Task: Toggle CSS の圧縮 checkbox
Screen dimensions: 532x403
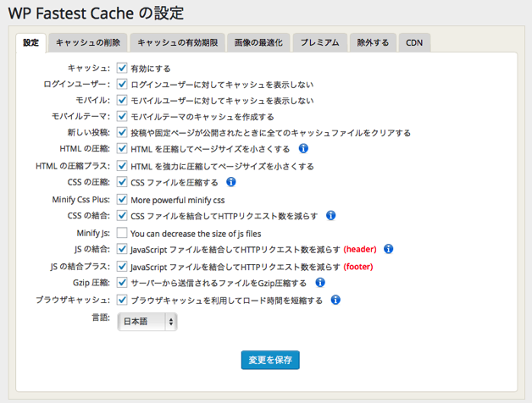Action: coord(122,182)
